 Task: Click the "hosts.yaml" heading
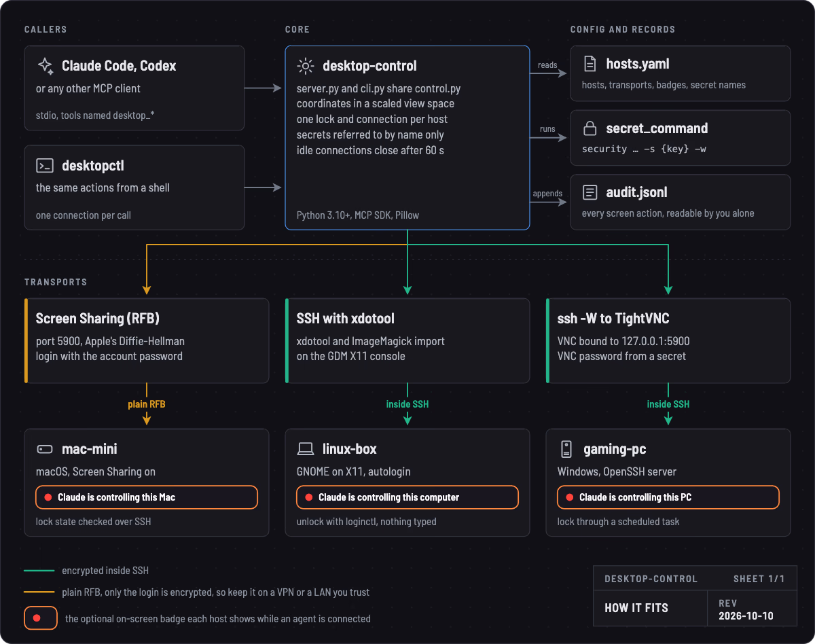[x=638, y=64]
